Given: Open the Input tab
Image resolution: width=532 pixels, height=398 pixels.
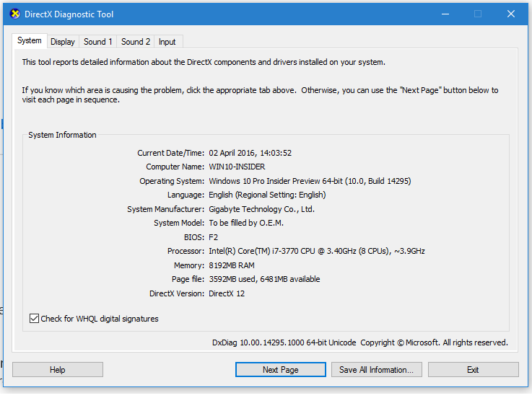Looking at the screenshot, I should pos(167,42).
